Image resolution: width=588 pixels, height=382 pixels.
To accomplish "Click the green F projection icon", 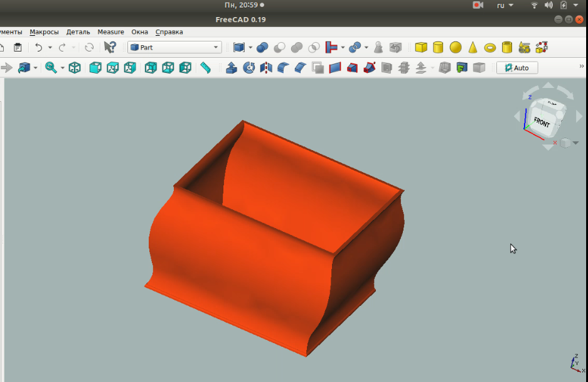I will 462,68.
